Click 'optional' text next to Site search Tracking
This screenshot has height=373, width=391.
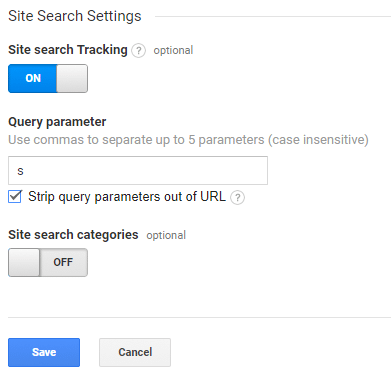click(x=173, y=50)
